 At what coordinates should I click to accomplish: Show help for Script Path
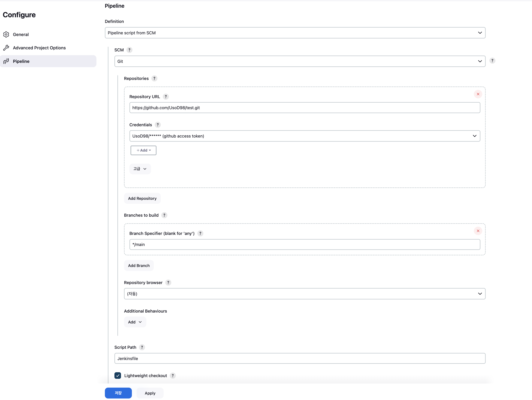click(142, 347)
